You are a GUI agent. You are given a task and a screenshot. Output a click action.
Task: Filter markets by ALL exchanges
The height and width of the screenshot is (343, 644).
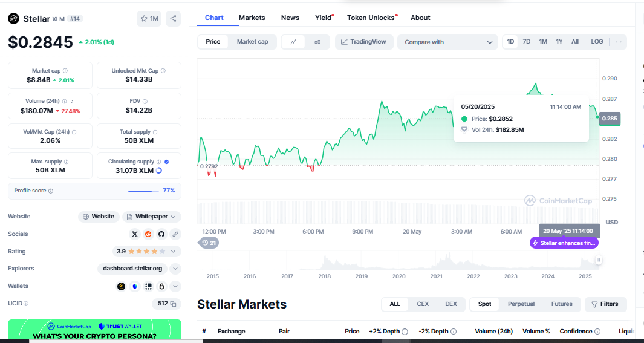(395, 304)
